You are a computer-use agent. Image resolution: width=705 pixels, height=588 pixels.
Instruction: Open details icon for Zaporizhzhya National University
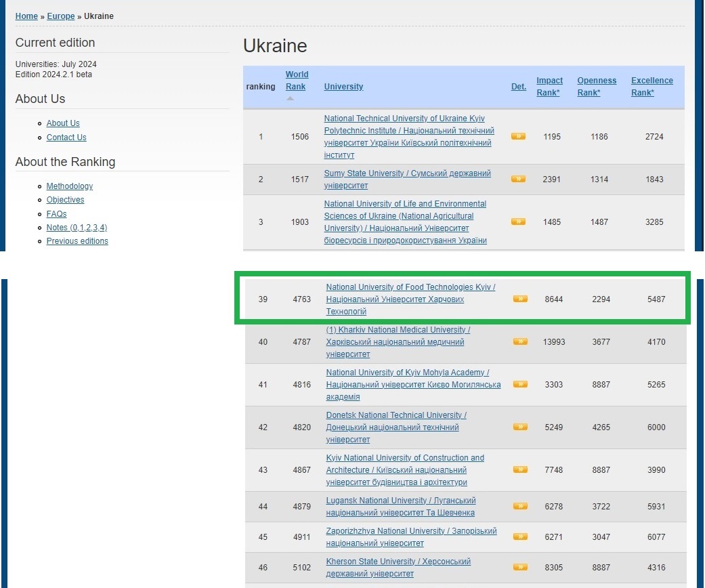520,537
